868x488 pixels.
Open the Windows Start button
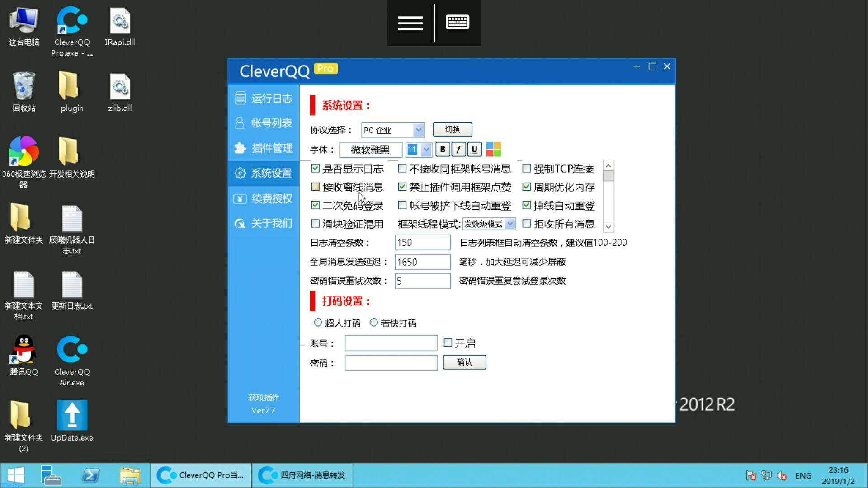point(15,475)
